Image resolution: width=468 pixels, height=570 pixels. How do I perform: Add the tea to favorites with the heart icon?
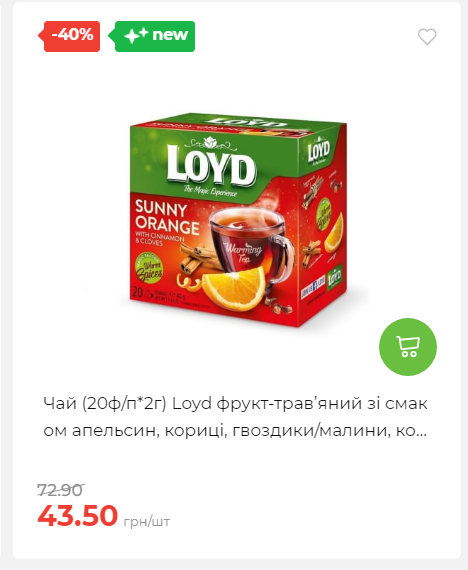[x=427, y=36]
